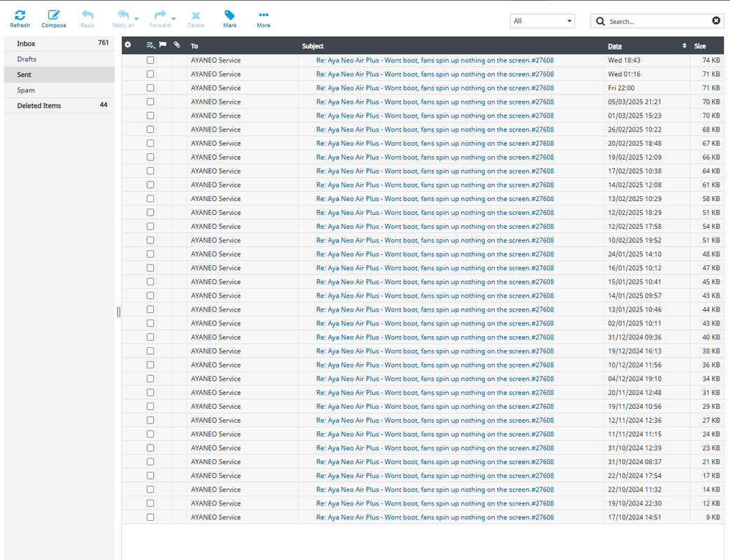Open the Spam folder
This screenshot has height=560, width=730.
pyautogui.click(x=59, y=90)
